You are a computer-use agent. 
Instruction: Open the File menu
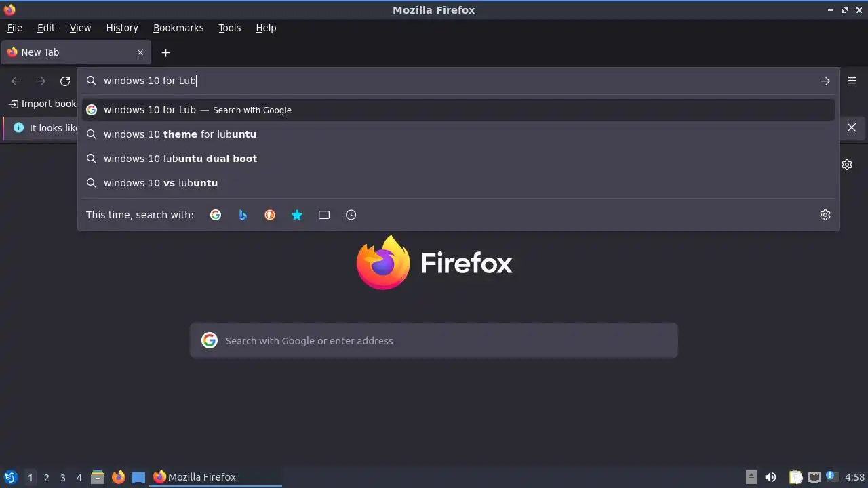coord(14,28)
